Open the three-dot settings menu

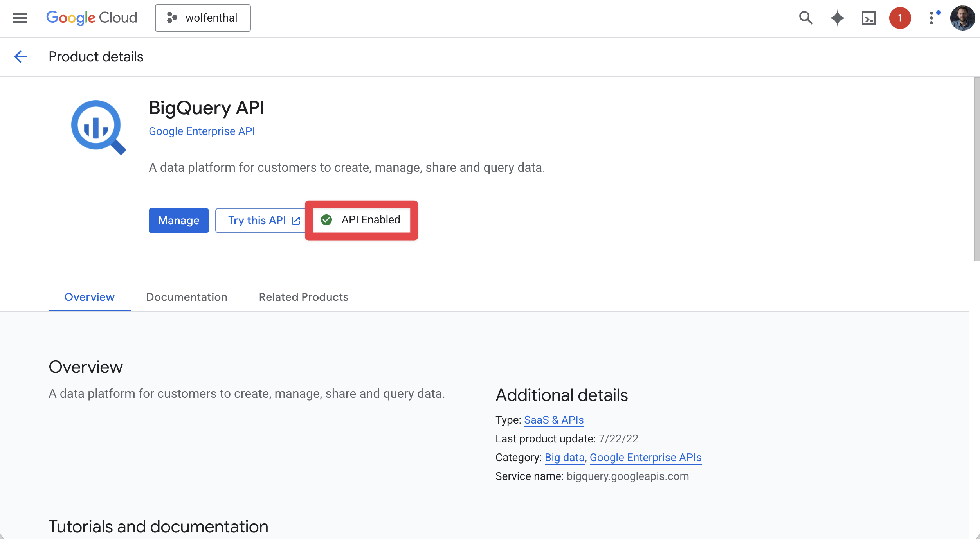(931, 18)
